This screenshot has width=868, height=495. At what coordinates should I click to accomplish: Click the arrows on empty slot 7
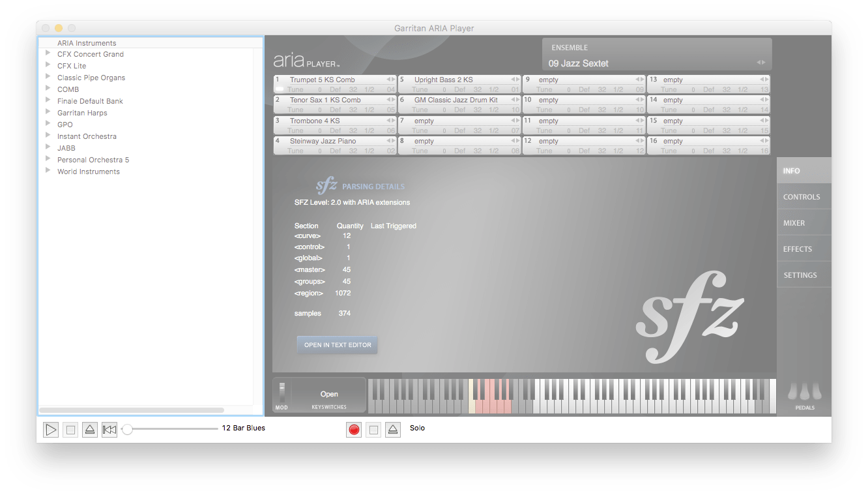[x=515, y=121]
